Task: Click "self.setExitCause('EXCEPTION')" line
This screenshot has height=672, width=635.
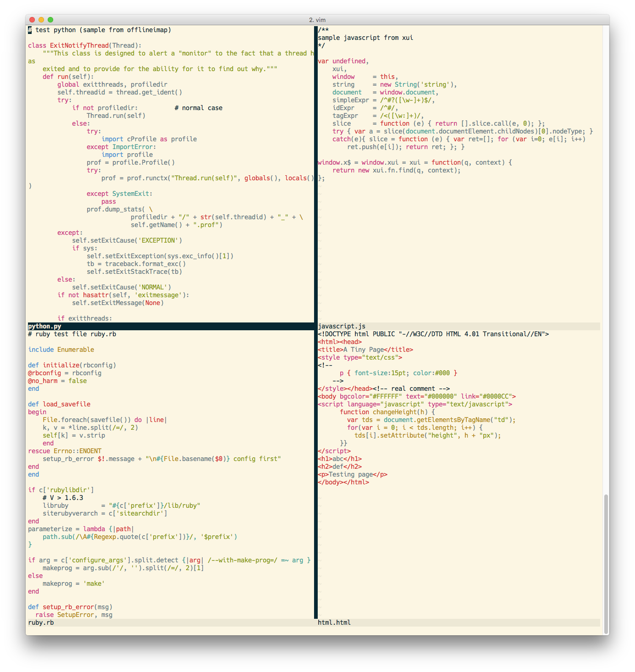Action: [x=127, y=240]
